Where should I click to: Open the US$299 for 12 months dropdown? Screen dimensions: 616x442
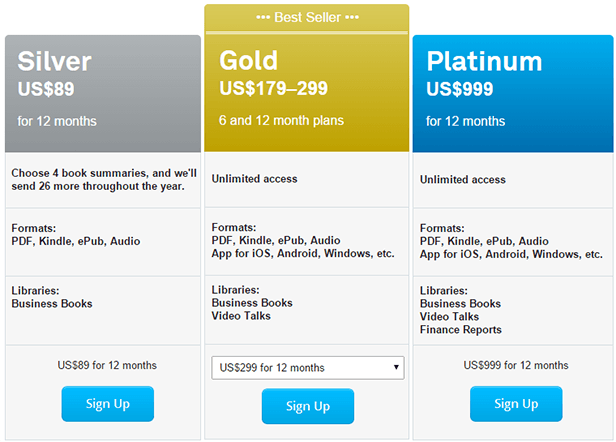click(308, 368)
